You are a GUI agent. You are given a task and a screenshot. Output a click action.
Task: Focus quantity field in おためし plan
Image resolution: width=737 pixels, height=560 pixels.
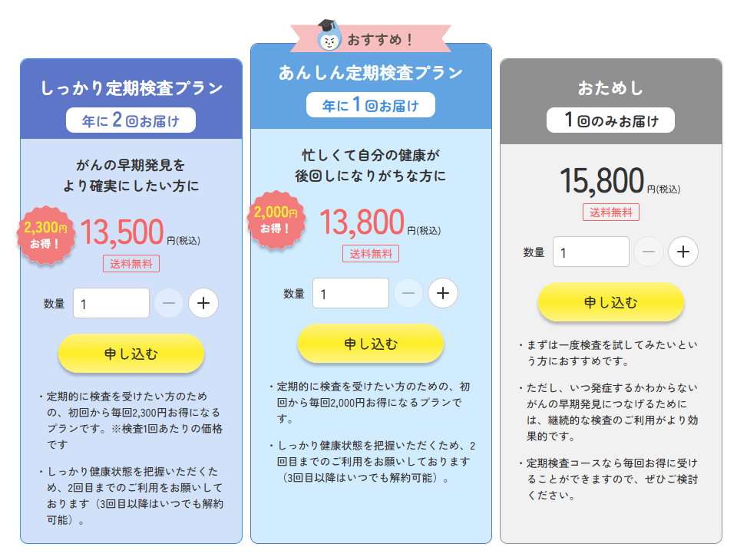point(591,252)
